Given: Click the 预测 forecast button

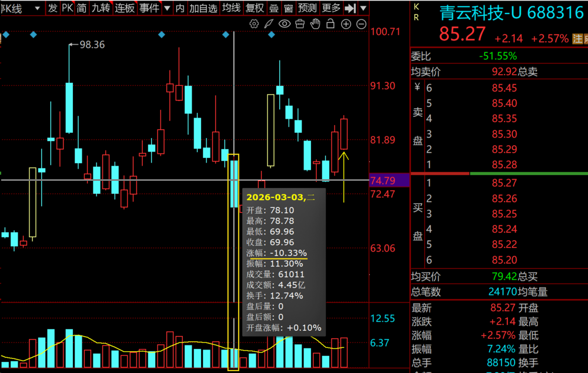Looking at the screenshot, I should click(x=307, y=8).
